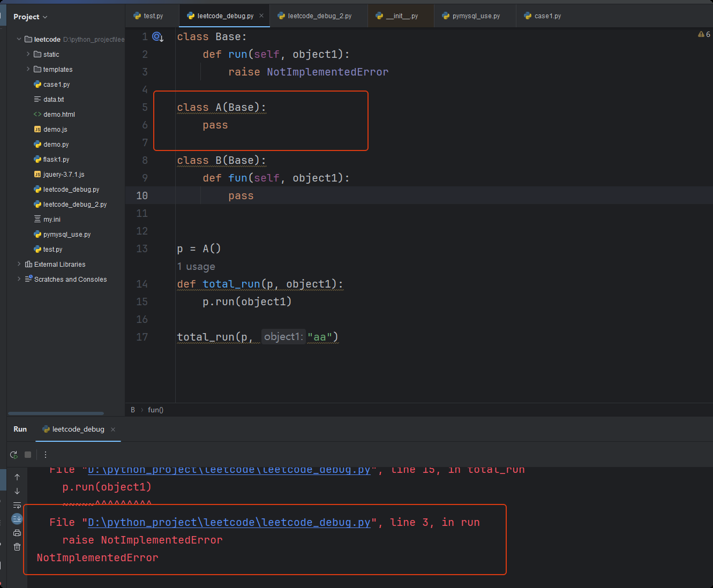The width and height of the screenshot is (713, 588).
Task: Click the fun() breadcrumb
Action: tap(155, 410)
